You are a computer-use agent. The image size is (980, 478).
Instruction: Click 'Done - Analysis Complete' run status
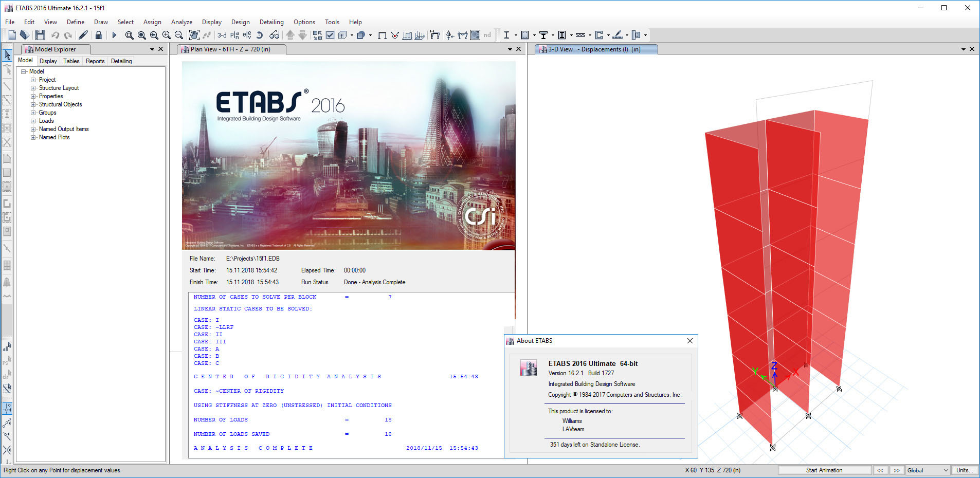pos(375,282)
